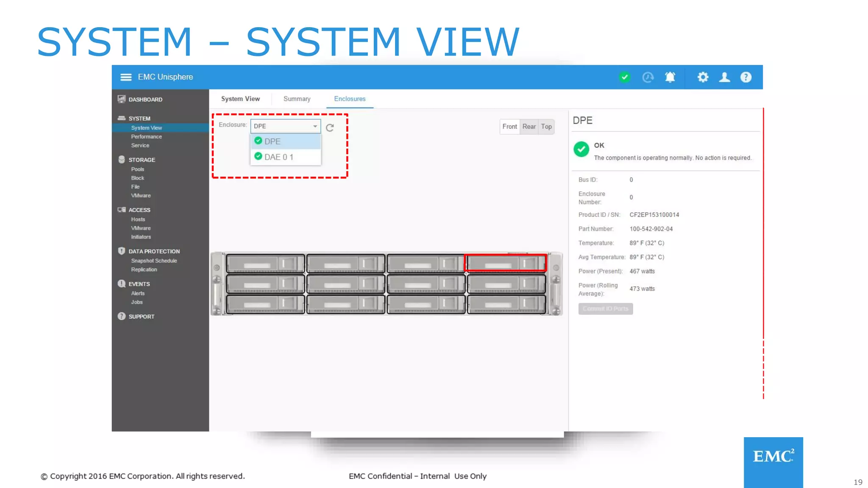868x488 pixels.
Task: Open Jobs under Events
Action: pyautogui.click(x=137, y=302)
